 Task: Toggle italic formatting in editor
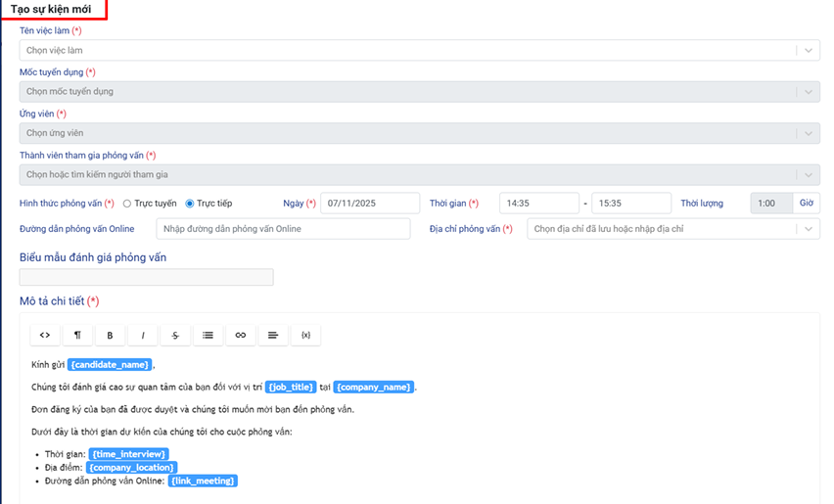(143, 336)
